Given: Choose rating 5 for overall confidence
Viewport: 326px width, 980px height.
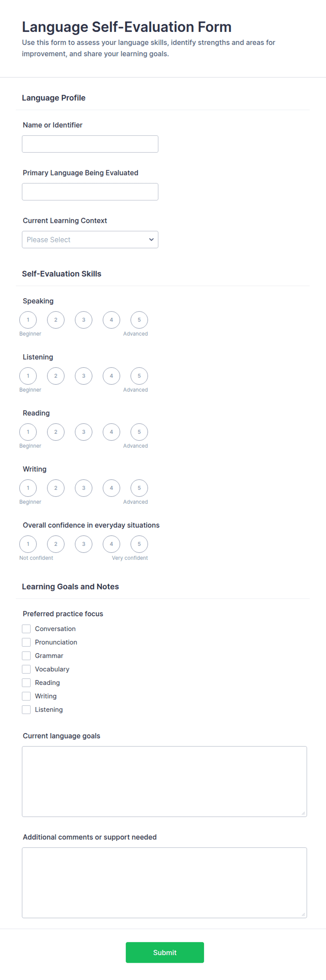Looking at the screenshot, I should click(139, 544).
